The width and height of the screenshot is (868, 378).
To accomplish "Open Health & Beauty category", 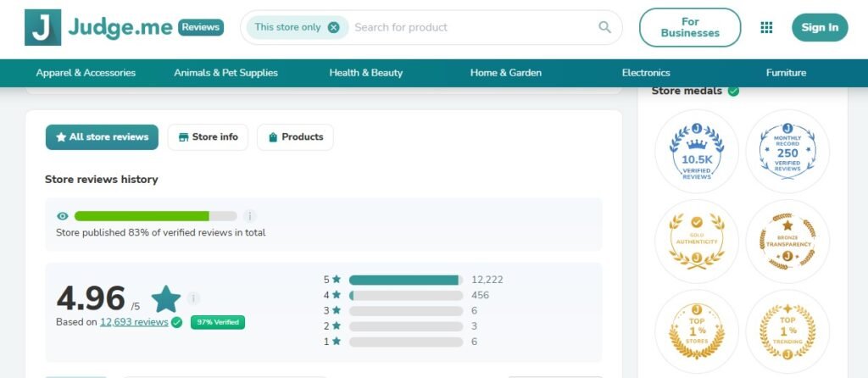I will (366, 73).
